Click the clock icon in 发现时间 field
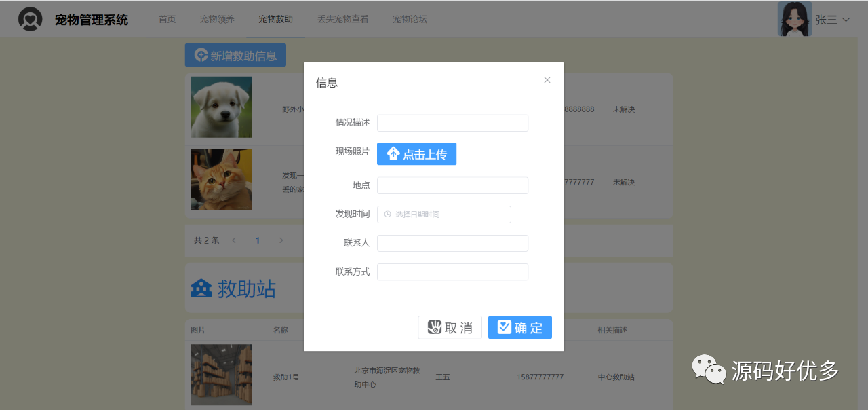The image size is (868, 410). (x=387, y=215)
